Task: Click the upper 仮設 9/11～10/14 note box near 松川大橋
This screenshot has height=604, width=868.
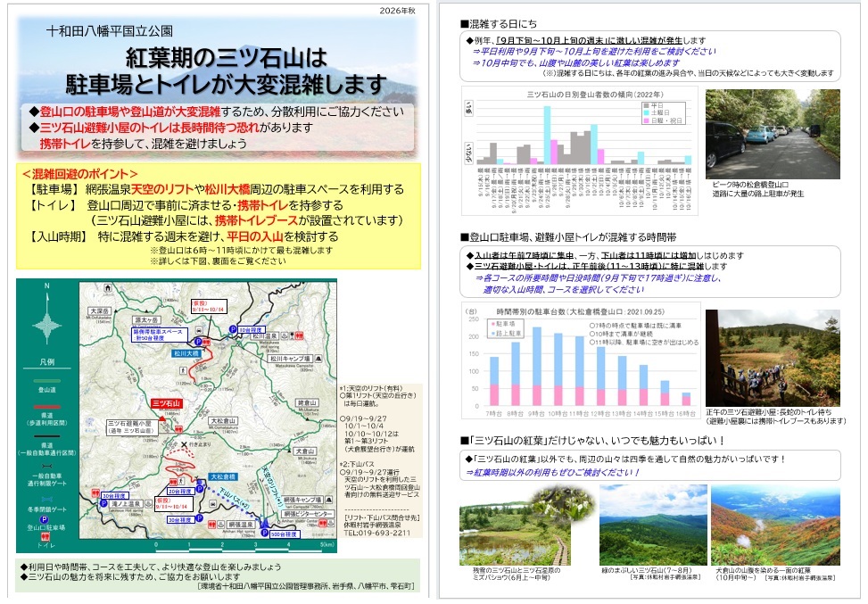Action: [x=209, y=306]
